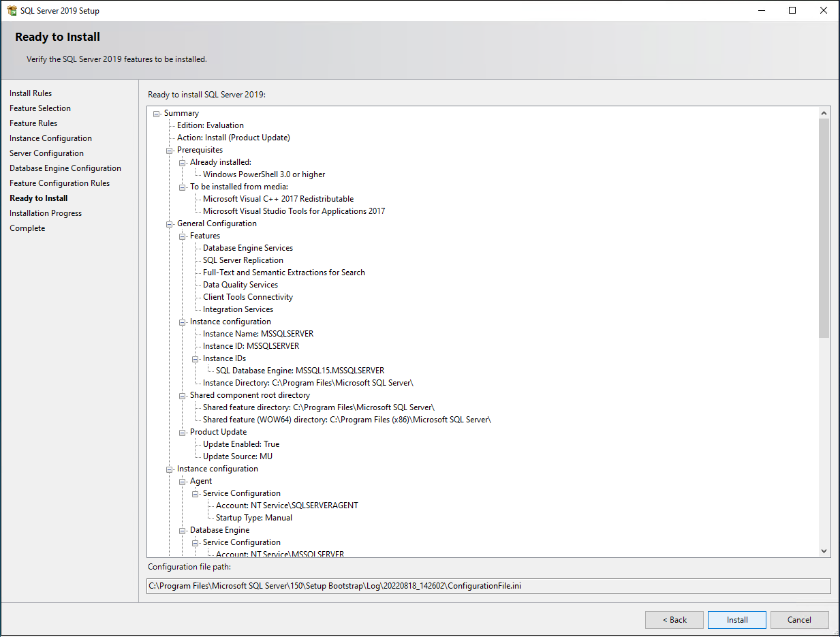Select Edition: Evaluation row

tap(211, 125)
